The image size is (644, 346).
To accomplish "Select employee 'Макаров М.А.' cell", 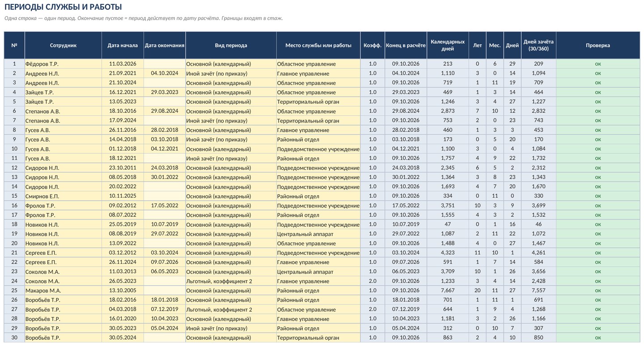I will pos(63,291).
